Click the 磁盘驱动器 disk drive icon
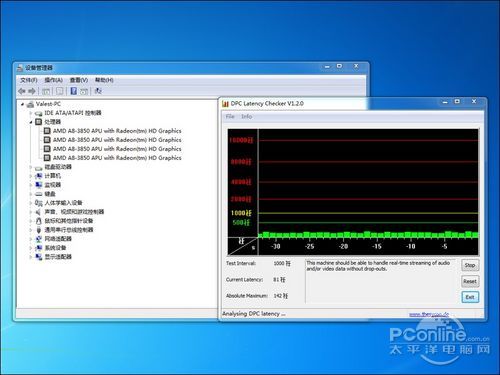Image resolution: width=500 pixels, height=375 pixels. click(x=39, y=167)
